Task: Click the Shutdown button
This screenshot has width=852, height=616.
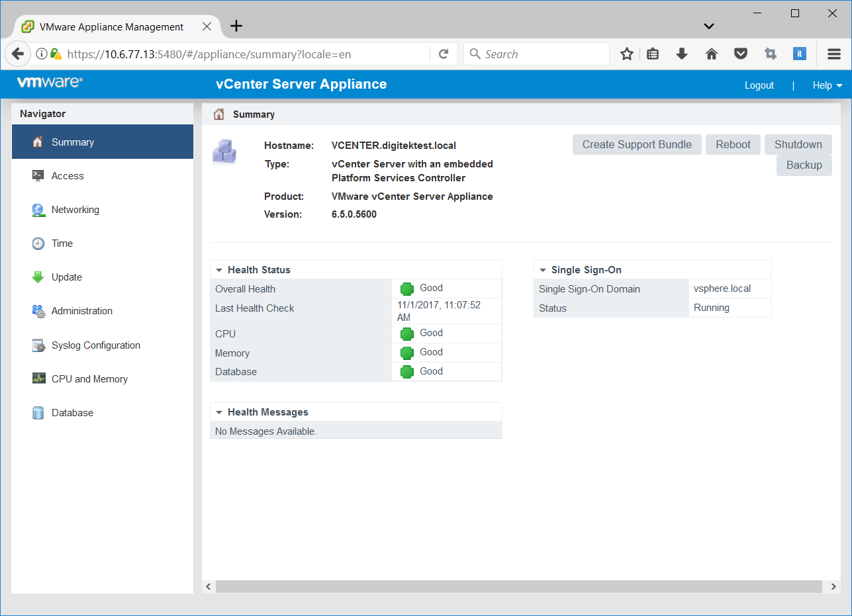Action: tap(798, 144)
